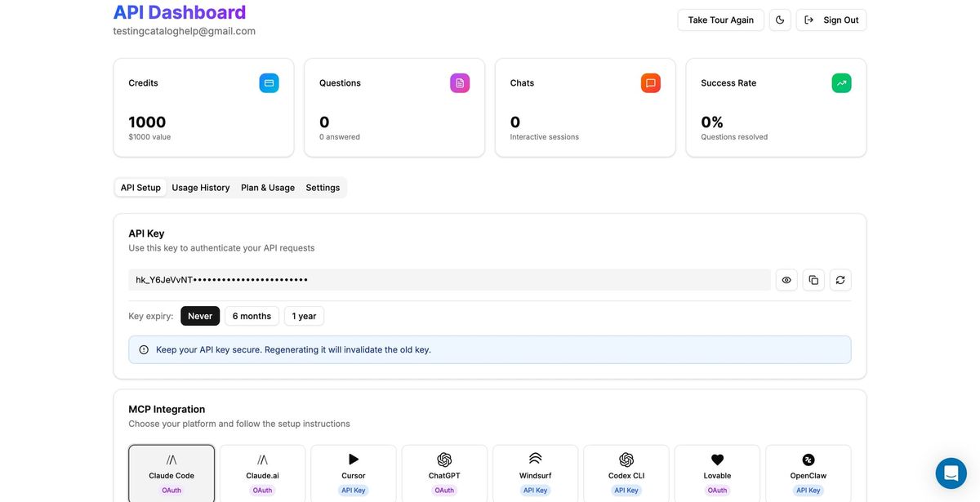Go to the Settings tab

pos(323,188)
